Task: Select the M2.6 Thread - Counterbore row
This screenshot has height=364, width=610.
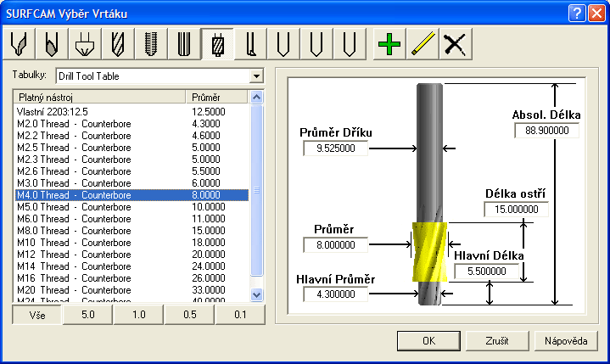Action: pos(132,171)
